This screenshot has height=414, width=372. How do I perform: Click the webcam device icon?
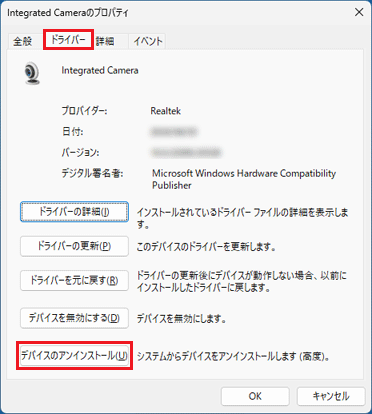32,73
